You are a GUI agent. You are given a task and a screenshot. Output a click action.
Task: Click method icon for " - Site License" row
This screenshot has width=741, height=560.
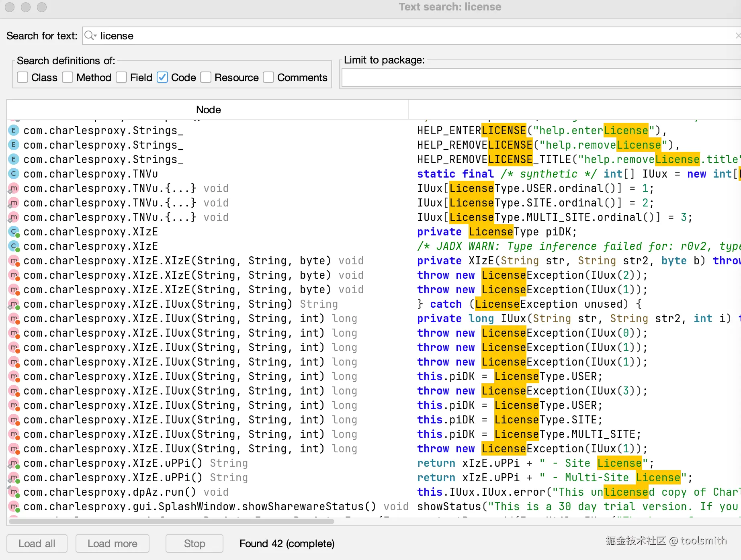coord(14,463)
